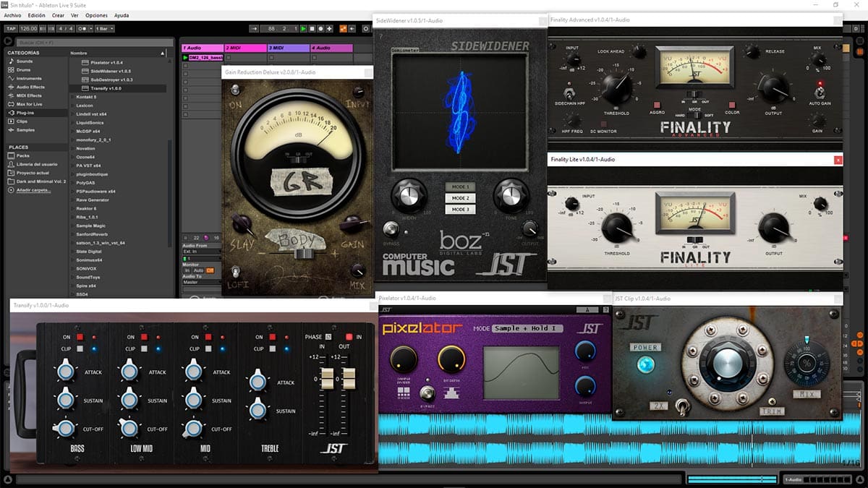
Task: Open the Crear menu
Action: [58, 15]
